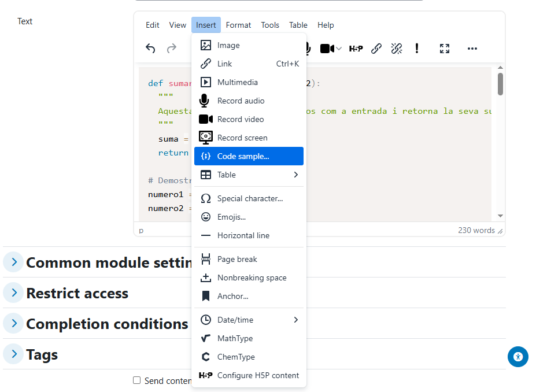Open the three-dots more toolbar options
This screenshot has width=536, height=392.
(472, 49)
